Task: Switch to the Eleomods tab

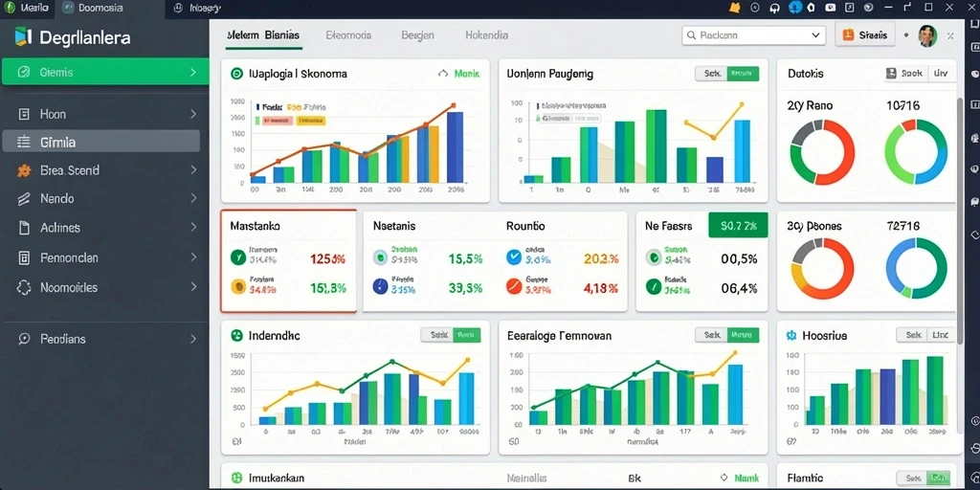Action: [x=348, y=35]
